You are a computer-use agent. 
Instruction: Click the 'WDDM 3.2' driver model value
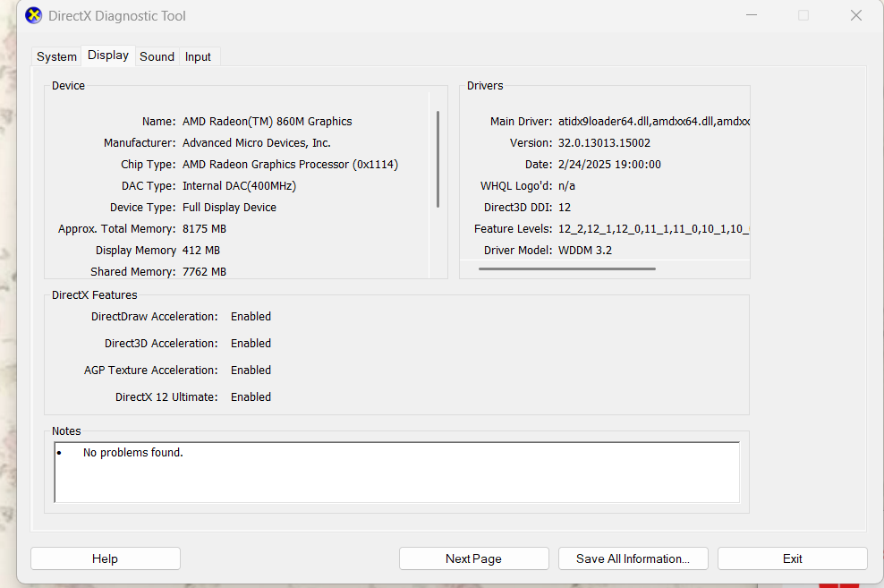pos(585,251)
